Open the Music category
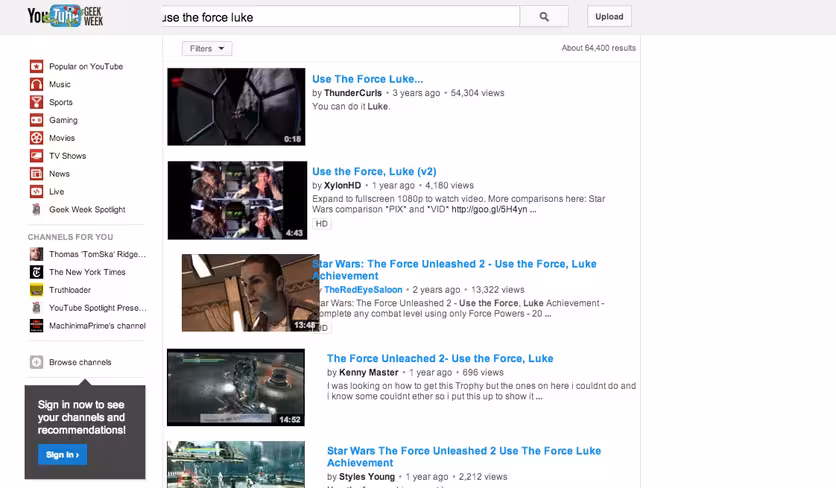The width and height of the screenshot is (836, 488). (60, 84)
